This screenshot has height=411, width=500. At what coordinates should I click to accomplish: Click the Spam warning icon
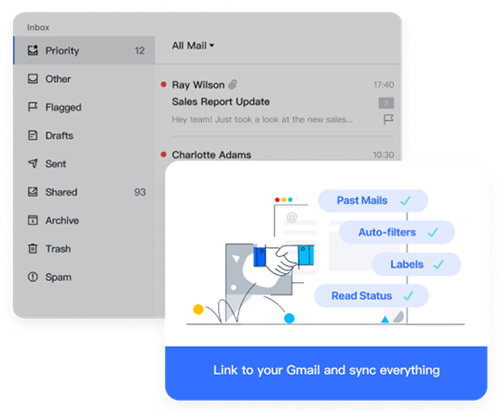coord(33,277)
